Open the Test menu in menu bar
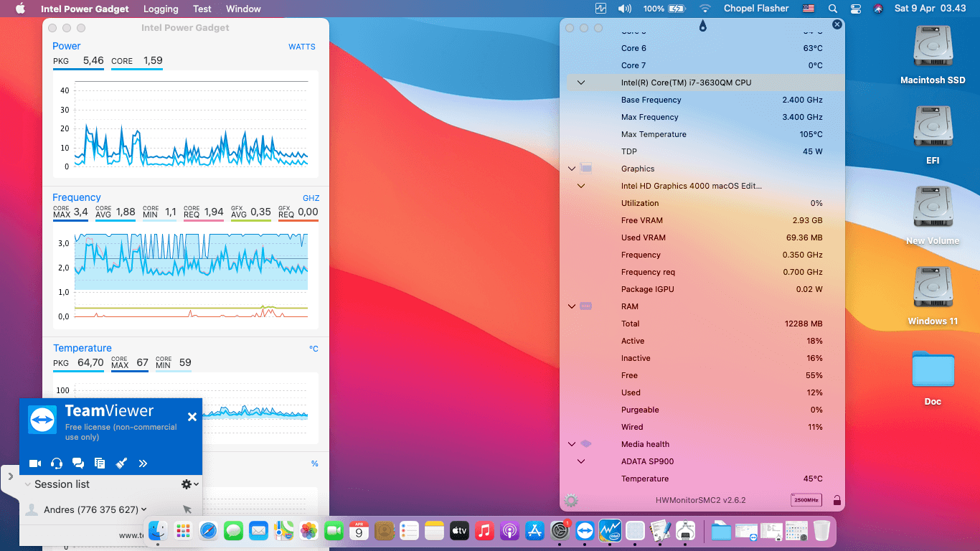980x551 pixels. click(x=202, y=9)
